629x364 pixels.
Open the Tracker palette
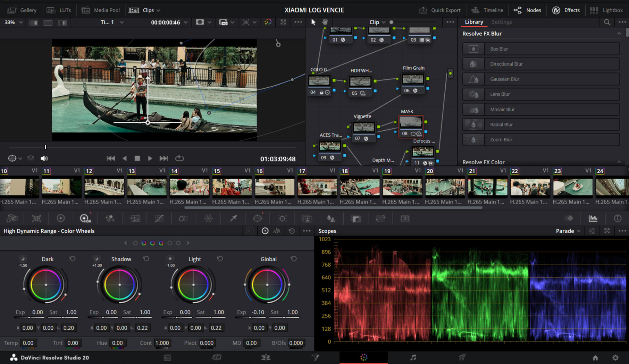tap(282, 218)
